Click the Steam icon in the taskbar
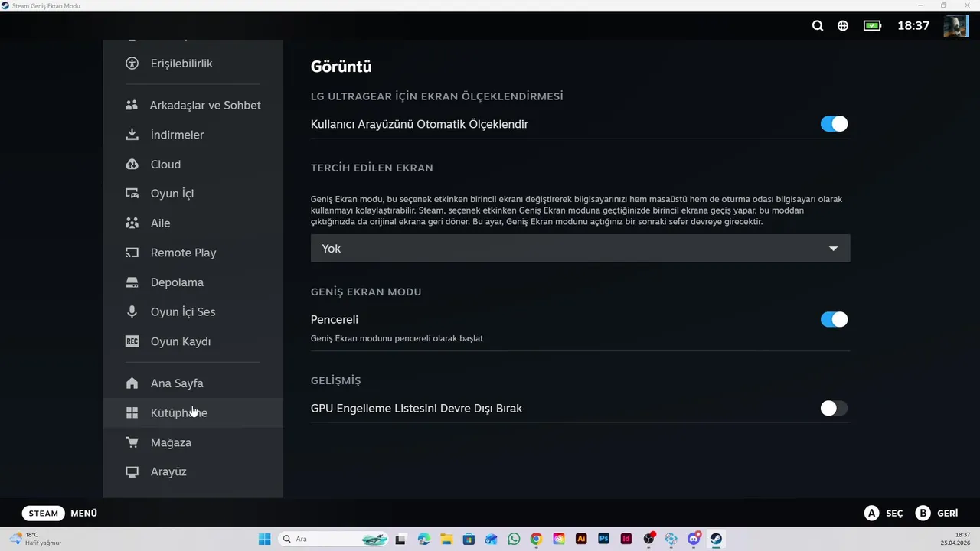Viewport: 980px width, 551px height. pos(717,539)
